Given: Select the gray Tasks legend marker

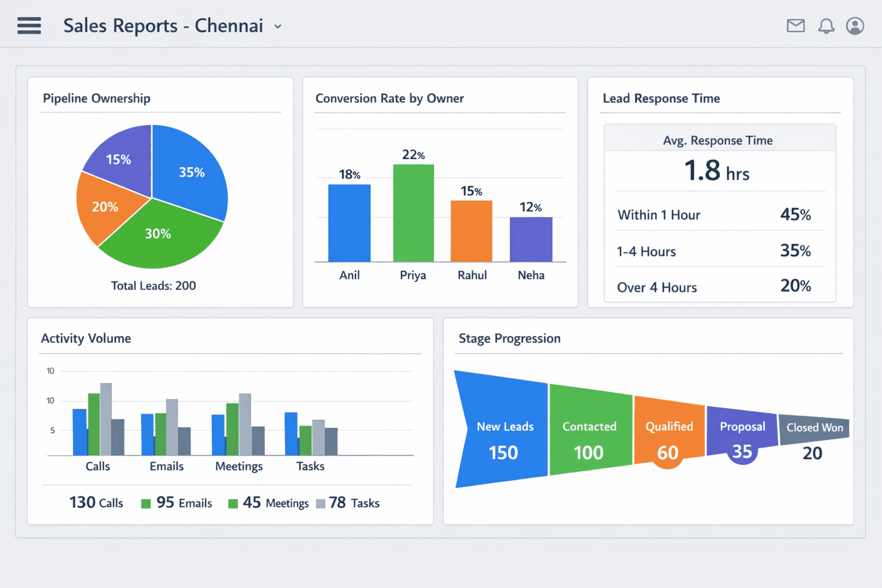Looking at the screenshot, I should 319,503.
